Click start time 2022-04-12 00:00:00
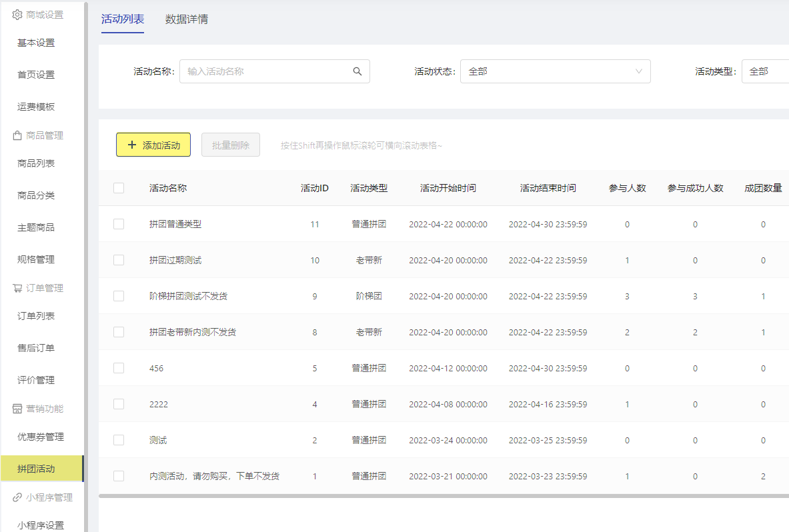Viewport: 789px width, 532px height. tap(448, 368)
